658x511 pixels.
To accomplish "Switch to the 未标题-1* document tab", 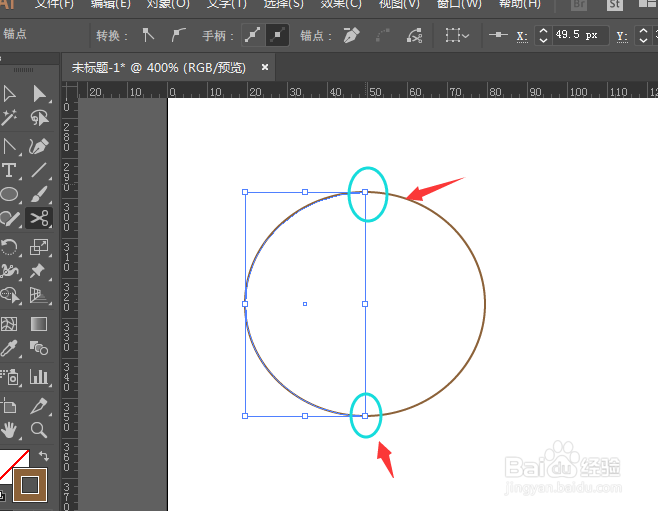I will click(x=159, y=68).
